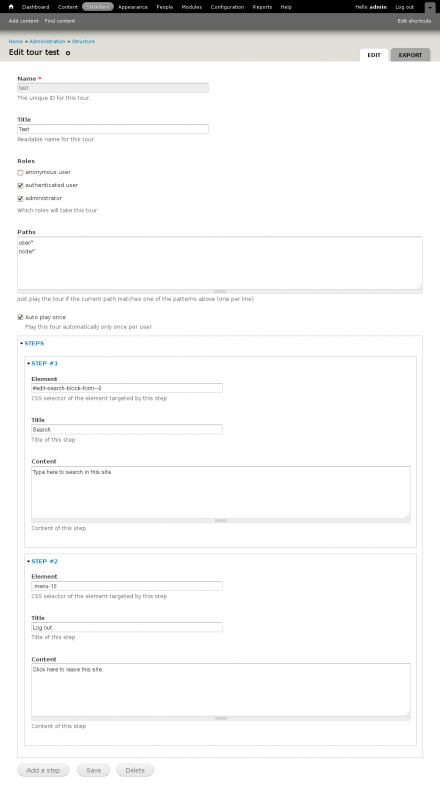Click the Paths textarea resize grip
Screen dimensions: 440x800
click(x=220, y=291)
